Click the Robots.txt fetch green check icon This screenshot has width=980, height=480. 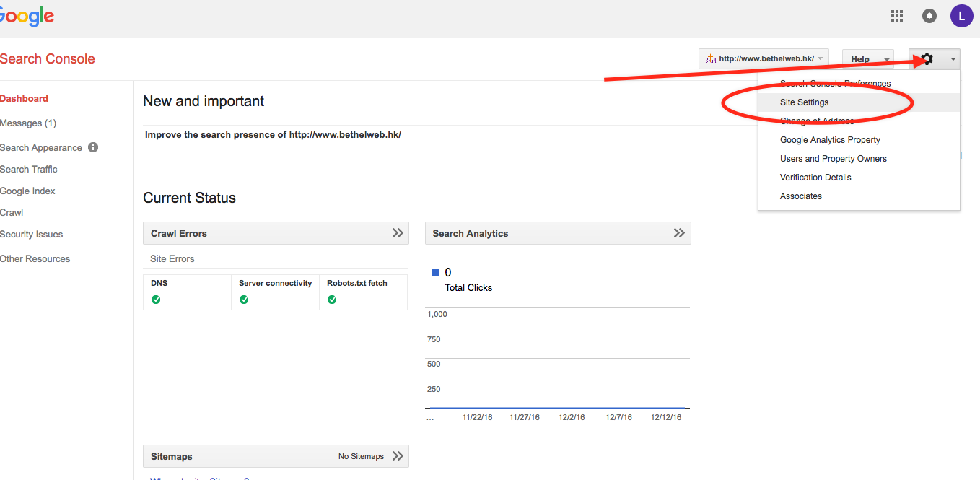(x=332, y=300)
